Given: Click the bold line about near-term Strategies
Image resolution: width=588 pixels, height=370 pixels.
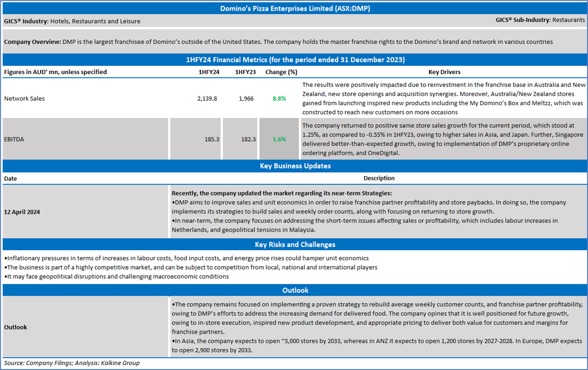Looking at the screenshot, I should [x=282, y=193].
